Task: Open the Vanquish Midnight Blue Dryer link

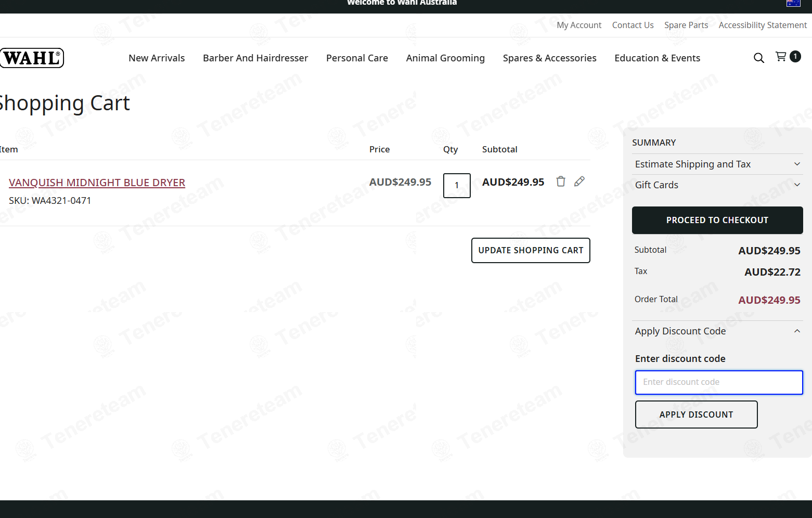Action: [97, 183]
